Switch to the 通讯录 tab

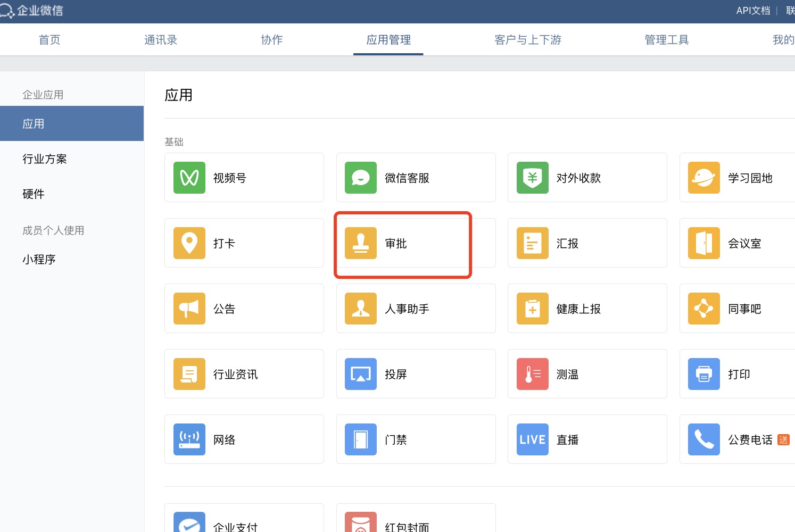pyautogui.click(x=161, y=40)
